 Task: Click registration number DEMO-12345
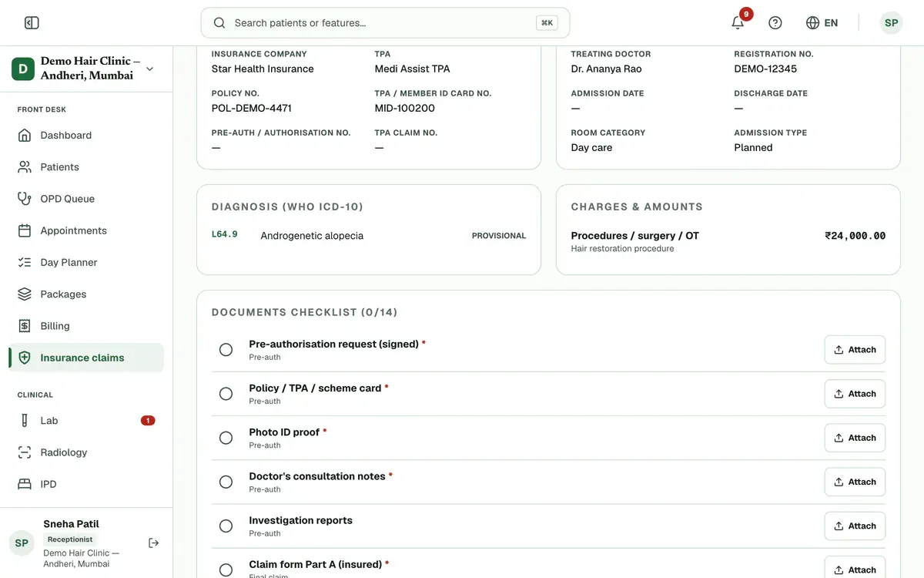pyautogui.click(x=765, y=69)
